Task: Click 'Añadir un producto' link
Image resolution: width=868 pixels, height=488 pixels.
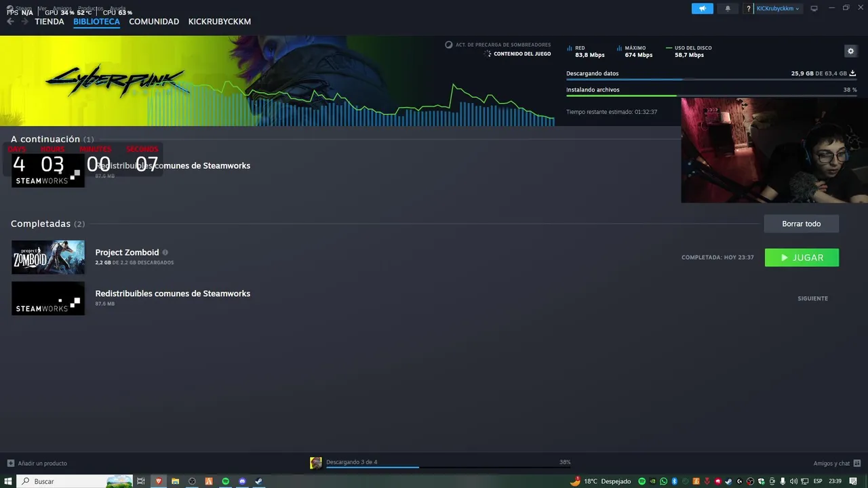Action: tap(37, 463)
